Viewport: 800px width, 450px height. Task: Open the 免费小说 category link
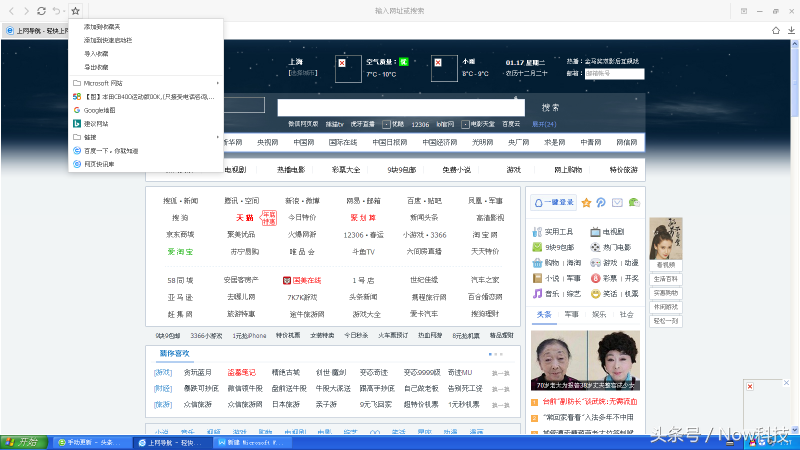point(456,170)
